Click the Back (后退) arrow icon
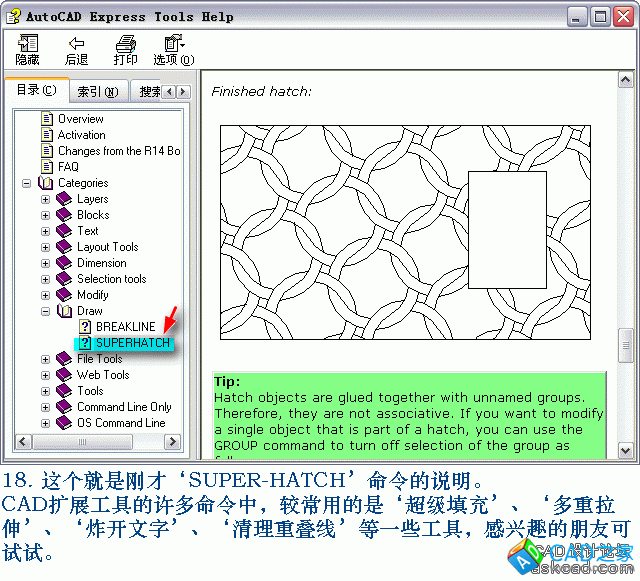The height and width of the screenshot is (581, 640). [x=76, y=44]
